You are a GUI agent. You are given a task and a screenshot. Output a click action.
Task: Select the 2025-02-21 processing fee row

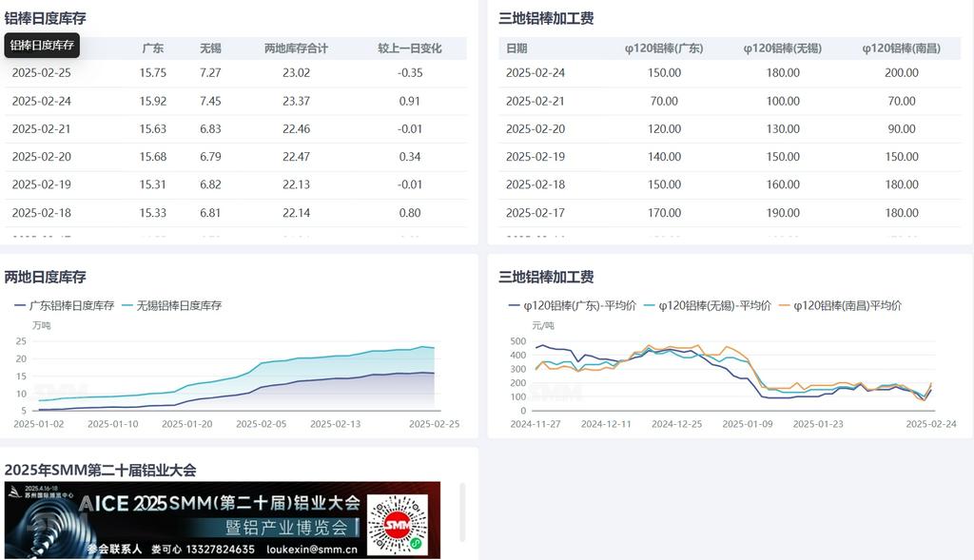click(x=728, y=101)
